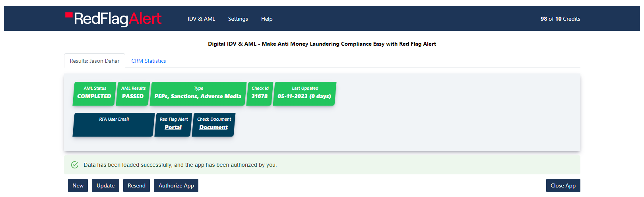This screenshot has height=197, width=644.
Task: Click the AML Results PASSED badge
Action: (x=133, y=94)
